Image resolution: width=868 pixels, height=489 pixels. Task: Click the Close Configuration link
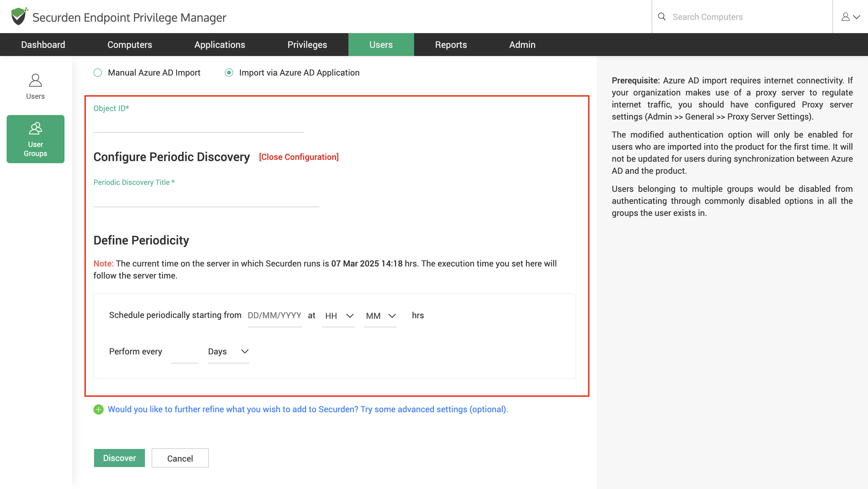(x=299, y=157)
